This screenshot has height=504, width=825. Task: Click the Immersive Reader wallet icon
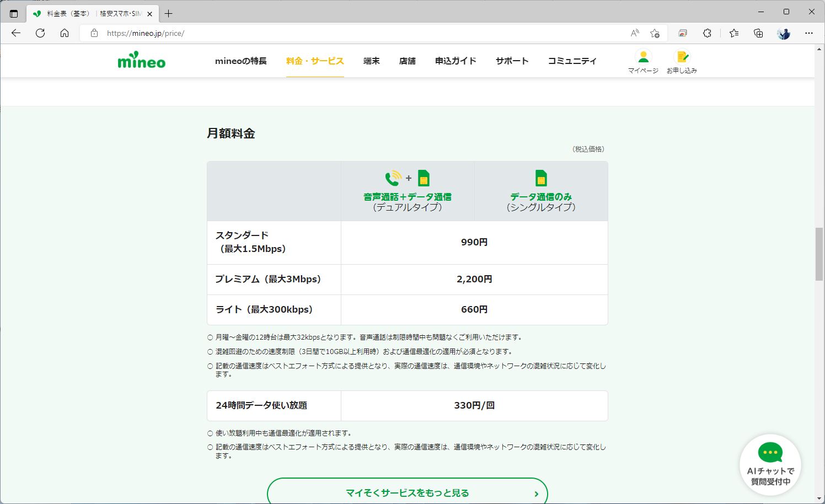[x=683, y=33]
